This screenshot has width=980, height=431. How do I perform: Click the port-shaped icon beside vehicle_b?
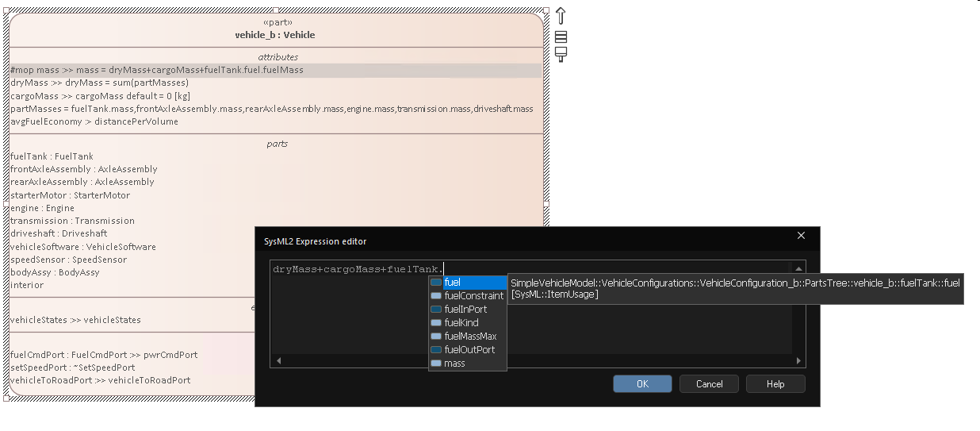coord(561,54)
